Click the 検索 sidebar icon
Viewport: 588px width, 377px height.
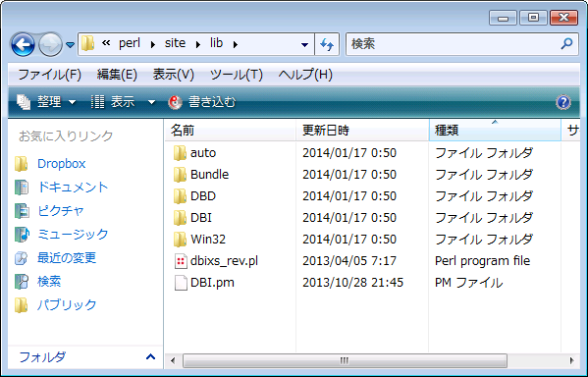click(x=22, y=282)
